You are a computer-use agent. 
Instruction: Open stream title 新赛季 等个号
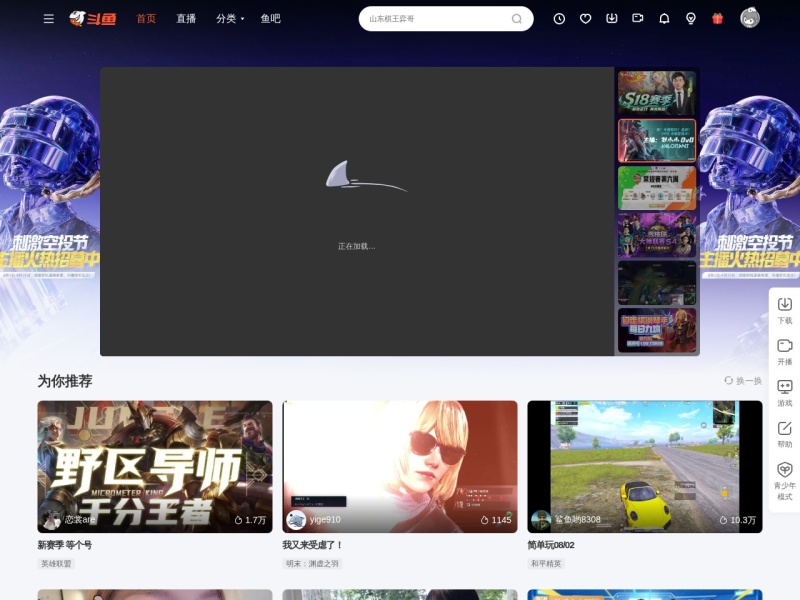click(65, 545)
